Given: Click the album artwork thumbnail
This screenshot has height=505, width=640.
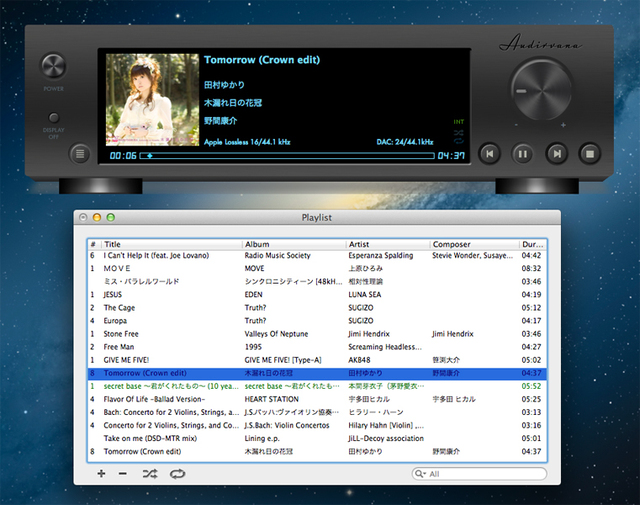Looking at the screenshot, I should [148, 98].
